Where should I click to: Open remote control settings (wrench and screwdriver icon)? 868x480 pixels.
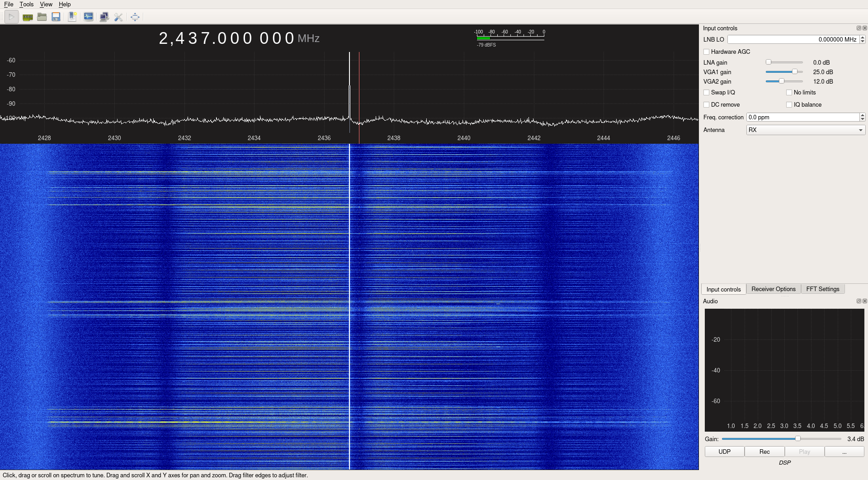click(118, 17)
